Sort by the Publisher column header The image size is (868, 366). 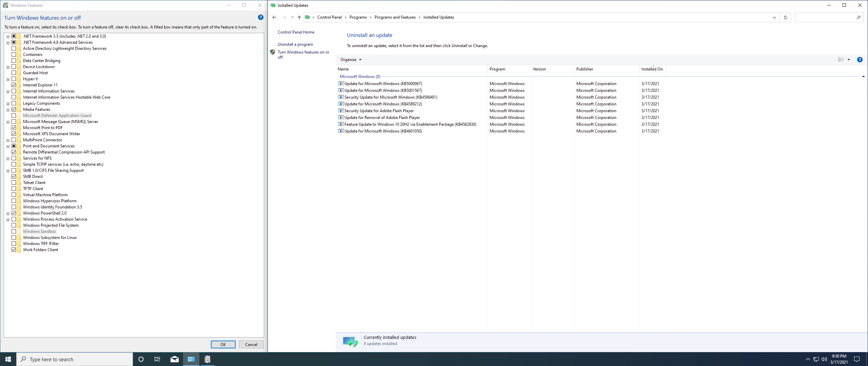pyautogui.click(x=607, y=69)
